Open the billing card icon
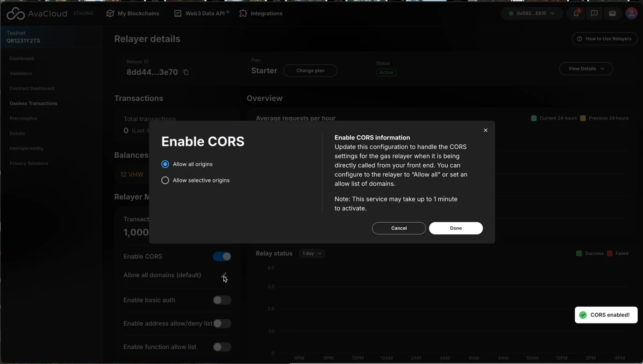 [x=612, y=14]
